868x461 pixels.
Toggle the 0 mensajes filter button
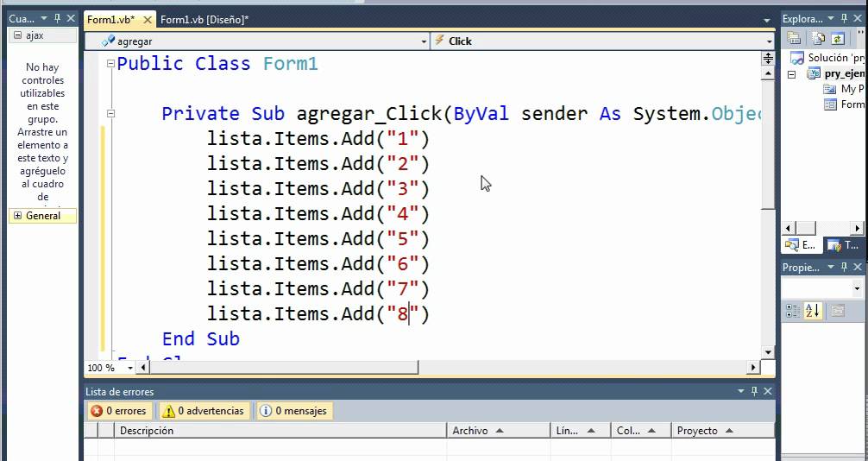[x=294, y=411]
